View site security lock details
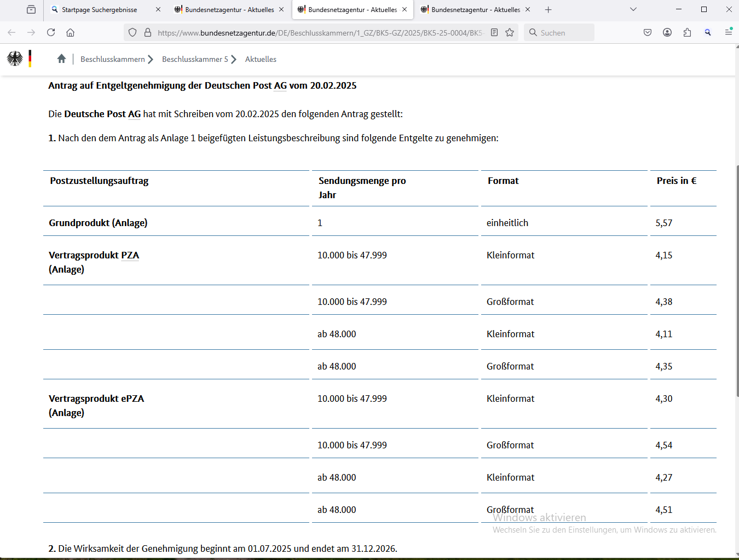This screenshot has height=560, width=739. coord(148,32)
